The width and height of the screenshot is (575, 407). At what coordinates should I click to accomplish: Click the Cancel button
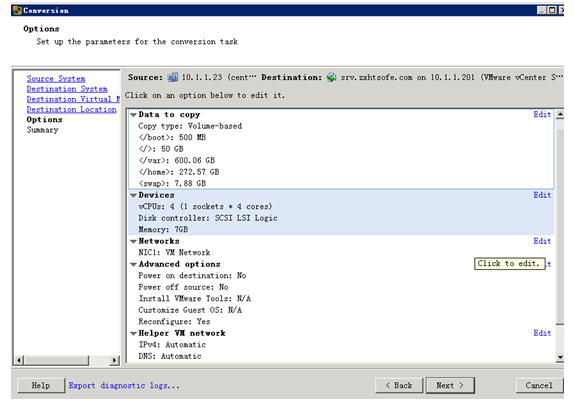[x=539, y=385]
